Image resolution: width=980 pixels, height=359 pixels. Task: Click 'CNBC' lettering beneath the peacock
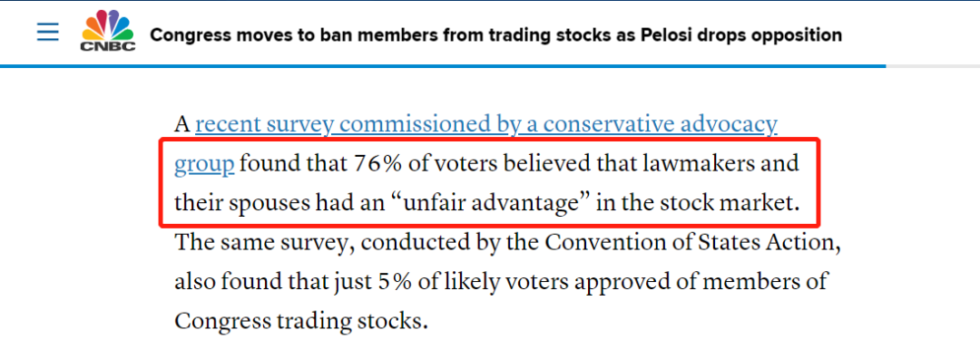click(x=108, y=47)
